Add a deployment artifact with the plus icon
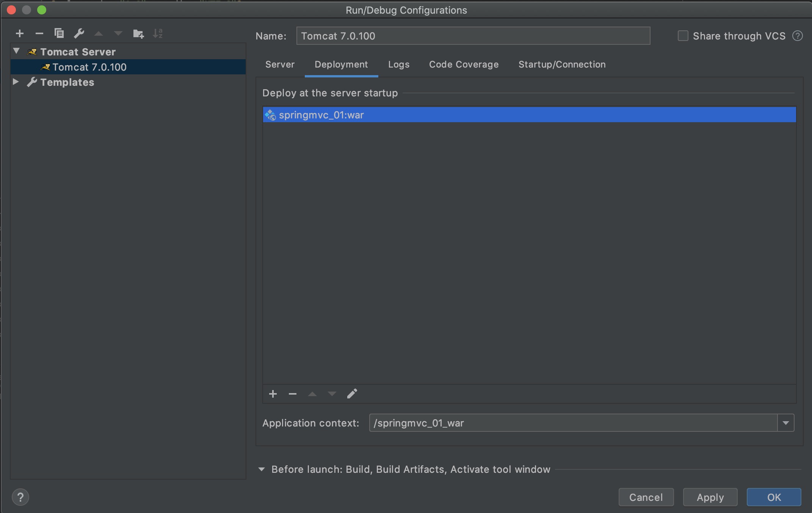This screenshot has height=513, width=812. [x=273, y=394]
